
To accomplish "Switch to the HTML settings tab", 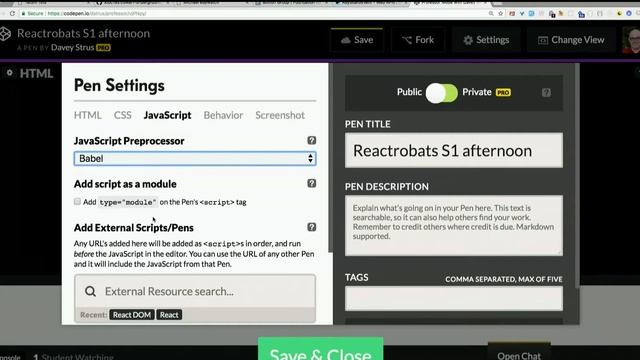I will tap(88, 115).
